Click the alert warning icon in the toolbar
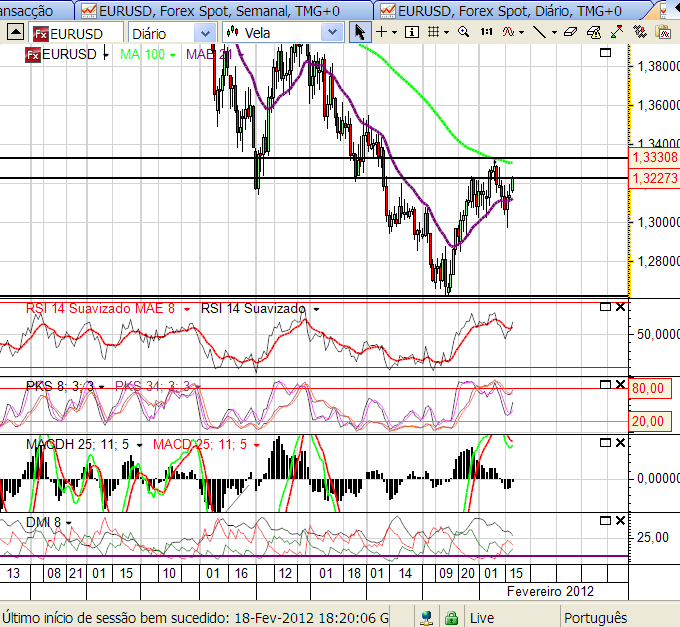680x627 pixels. tap(594, 33)
